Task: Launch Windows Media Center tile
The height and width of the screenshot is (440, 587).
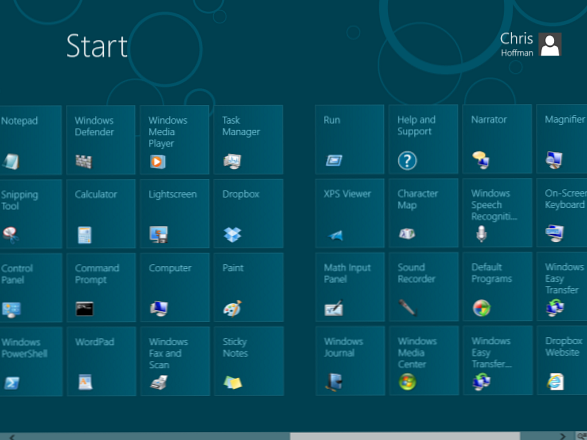Action: pos(424,361)
